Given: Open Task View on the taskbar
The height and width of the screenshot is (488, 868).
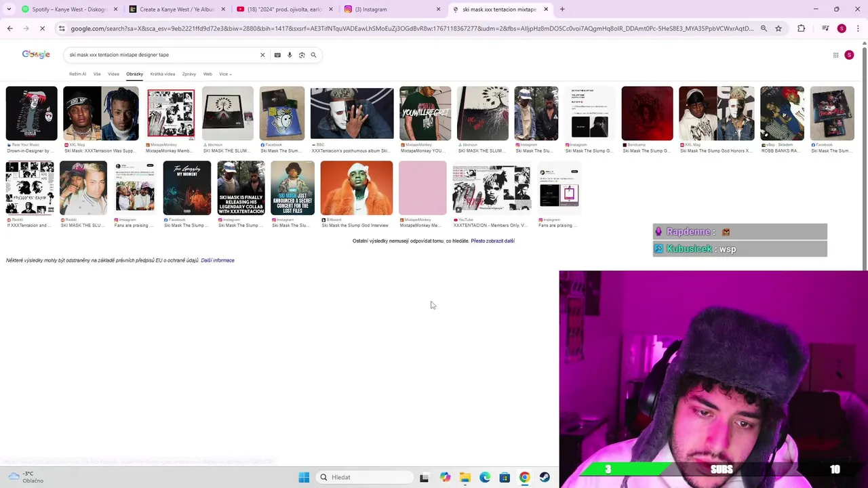Looking at the screenshot, I should (424, 477).
